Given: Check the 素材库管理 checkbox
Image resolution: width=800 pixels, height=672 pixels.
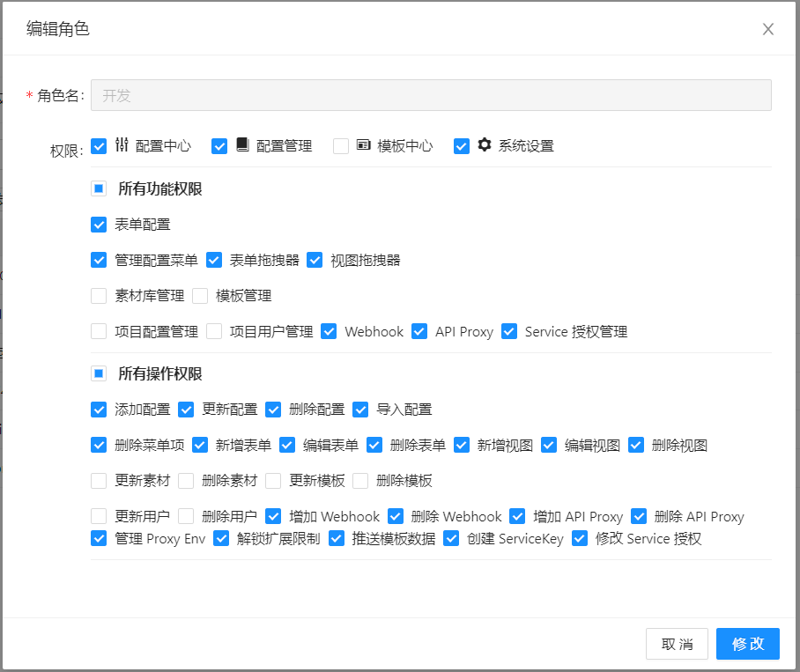Looking at the screenshot, I should pos(99,296).
